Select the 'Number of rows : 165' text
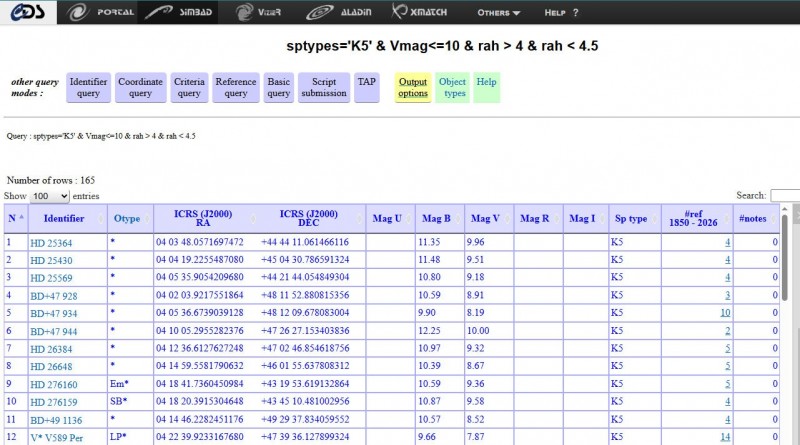The height and width of the screenshot is (445, 800). pyautogui.click(x=51, y=180)
